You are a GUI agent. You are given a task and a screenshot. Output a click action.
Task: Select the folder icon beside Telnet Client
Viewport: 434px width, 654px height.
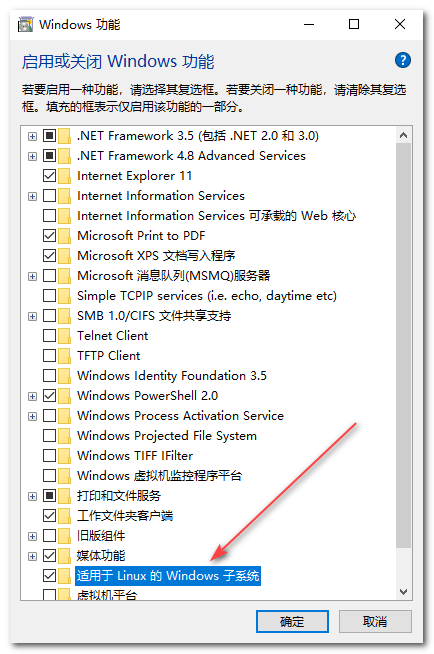[65, 336]
